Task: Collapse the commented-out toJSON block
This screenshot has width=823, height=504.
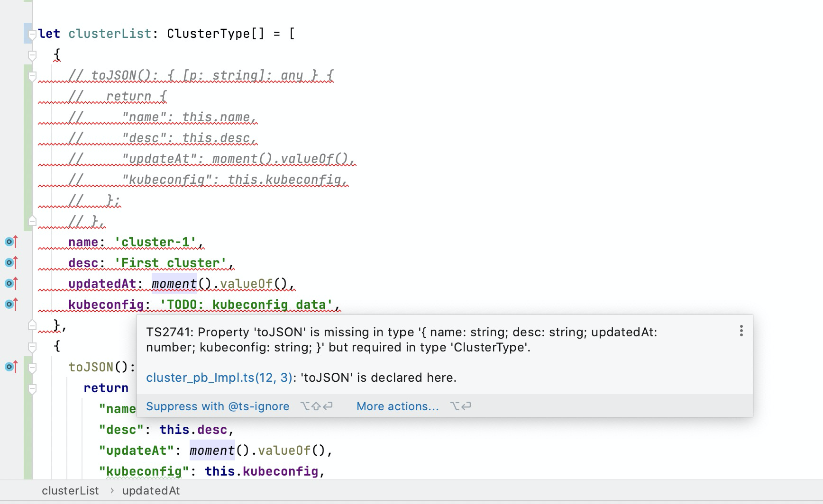Action: (32, 75)
